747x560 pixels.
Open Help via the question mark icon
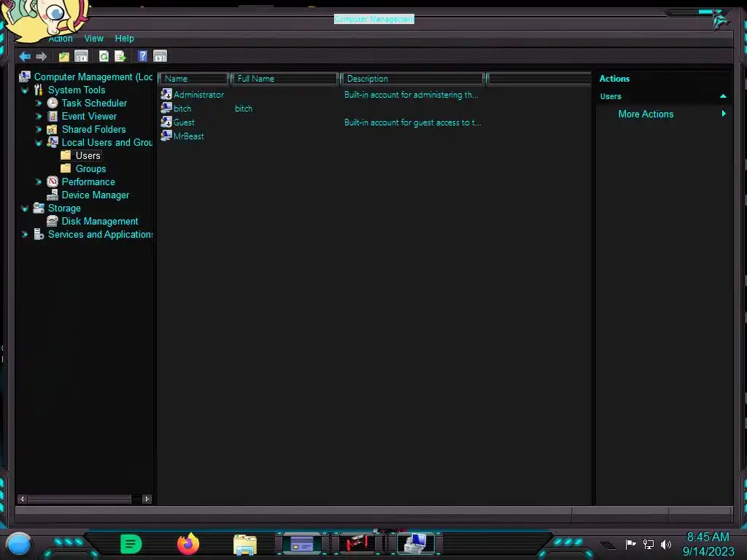tap(142, 55)
